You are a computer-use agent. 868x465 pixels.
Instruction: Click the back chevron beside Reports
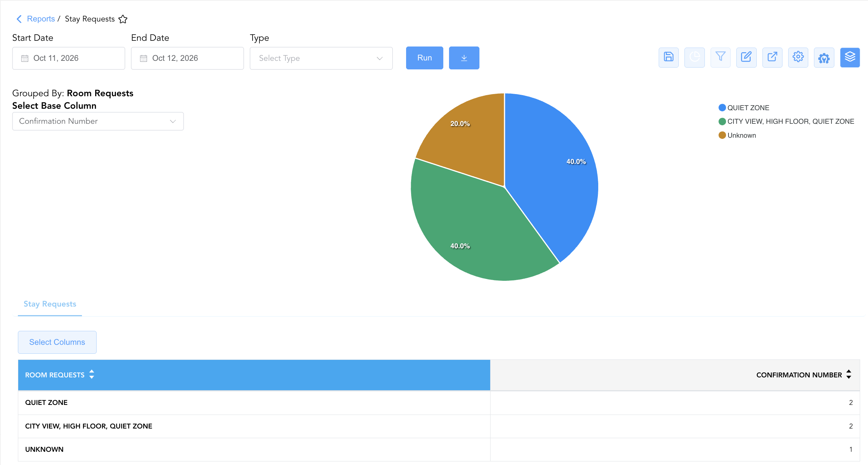pyautogui.click(x=19, y=19)
